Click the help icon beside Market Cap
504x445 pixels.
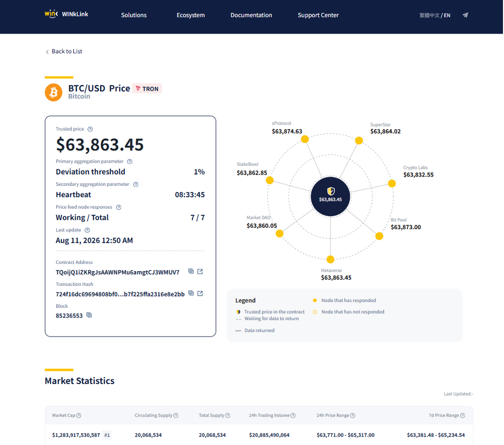tap(79, 416)
